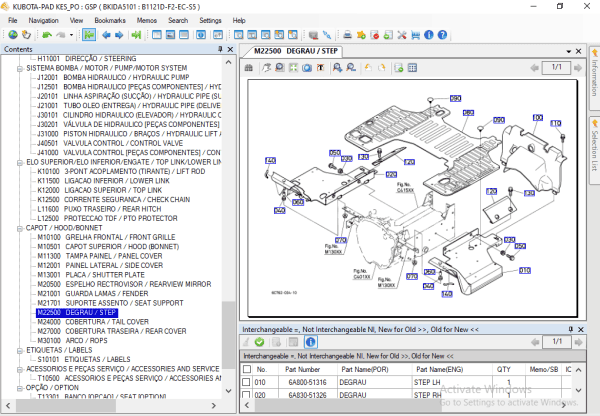Open the illustration tab list dropdown arrow
The height and width of the screenshot is (416, 600).
pyautogui.click(x=569, y=51)
